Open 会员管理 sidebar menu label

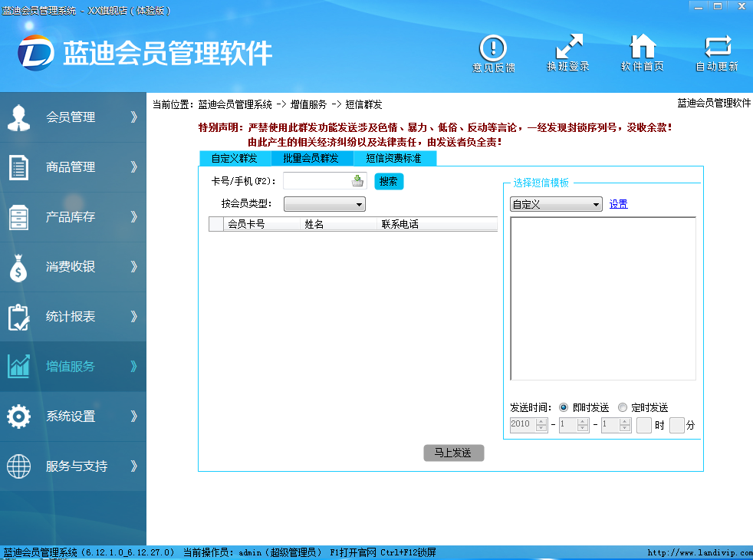(x=71, y=117)
